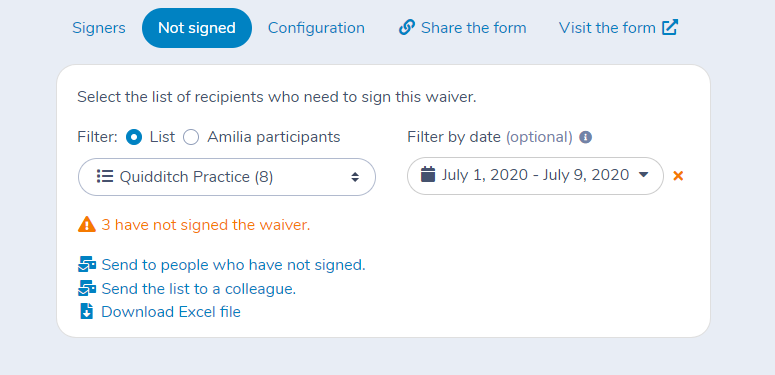Click the chain link icon beside Share the form

pos(406,28)
